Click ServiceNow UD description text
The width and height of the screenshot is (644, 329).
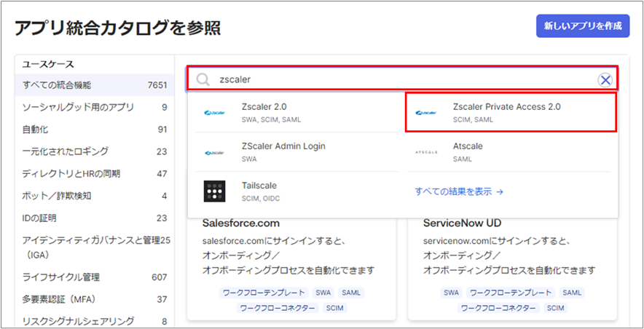[509, 255]
